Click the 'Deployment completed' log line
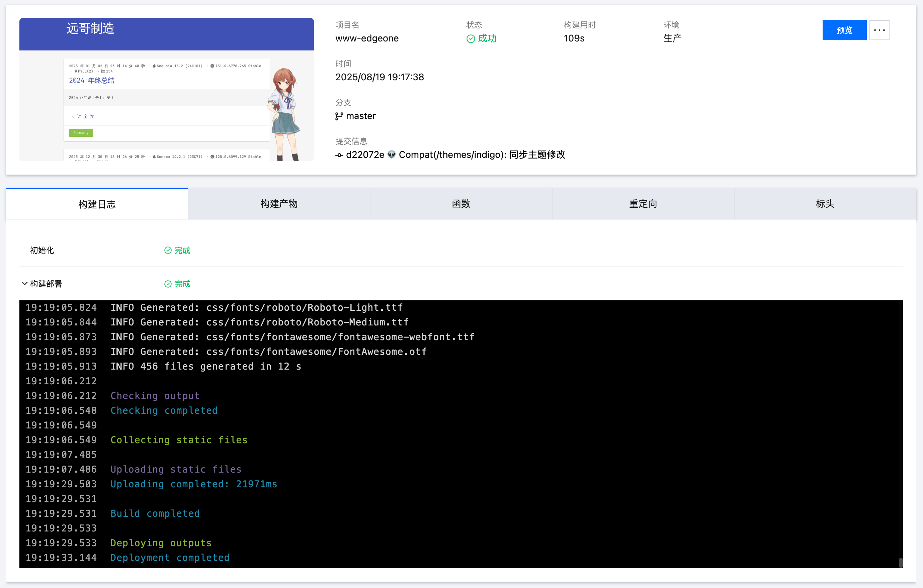This screenshot has height=588, width=923. (170, 557)
